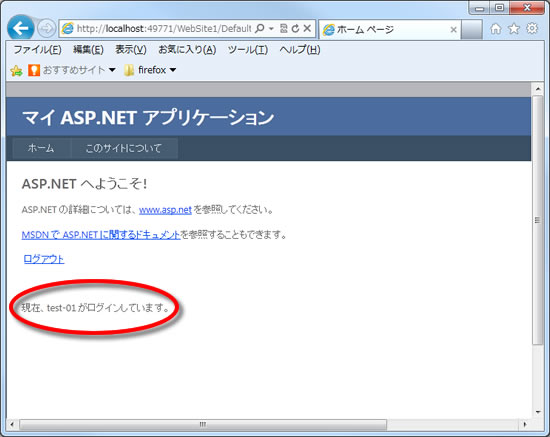Click the vertical scrollbar up arrow
The image size is (550, 437).
(538, 89)
